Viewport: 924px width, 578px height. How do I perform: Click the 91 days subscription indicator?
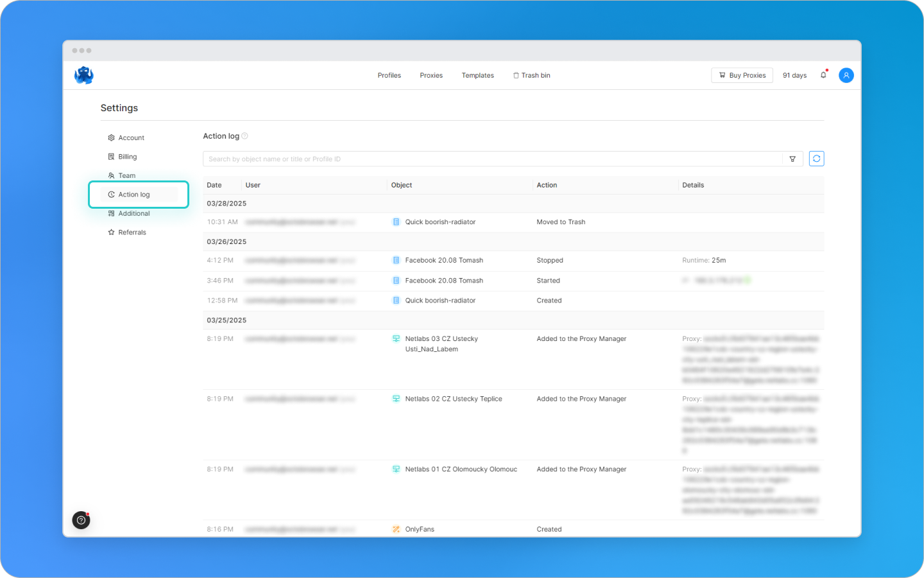point(794,75)
